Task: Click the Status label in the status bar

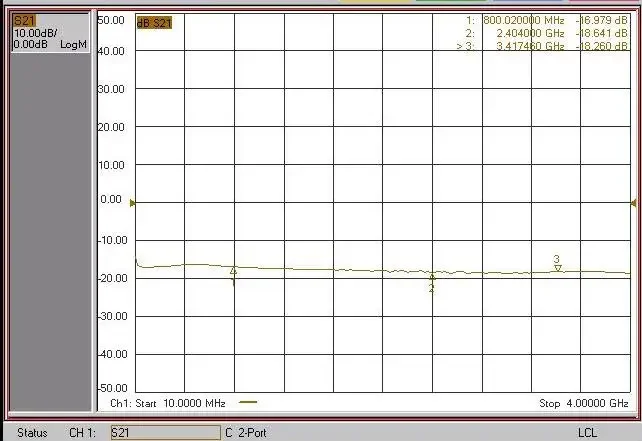Action: [32, 433]
